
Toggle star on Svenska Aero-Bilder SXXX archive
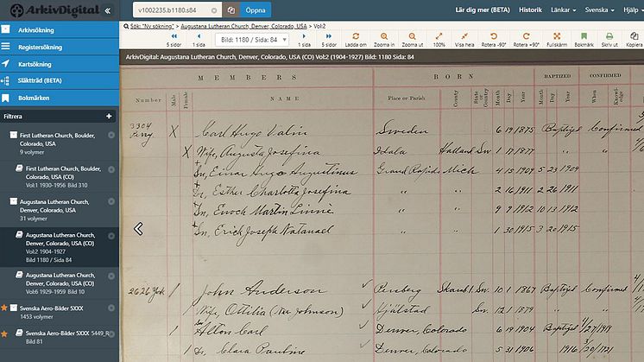tap(4, 308)
